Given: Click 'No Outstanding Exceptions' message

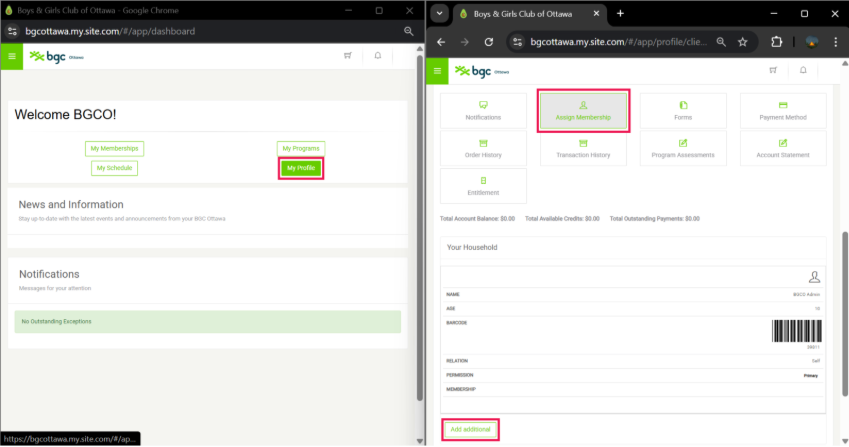Looking at the screenshot, I should point(56,321).
